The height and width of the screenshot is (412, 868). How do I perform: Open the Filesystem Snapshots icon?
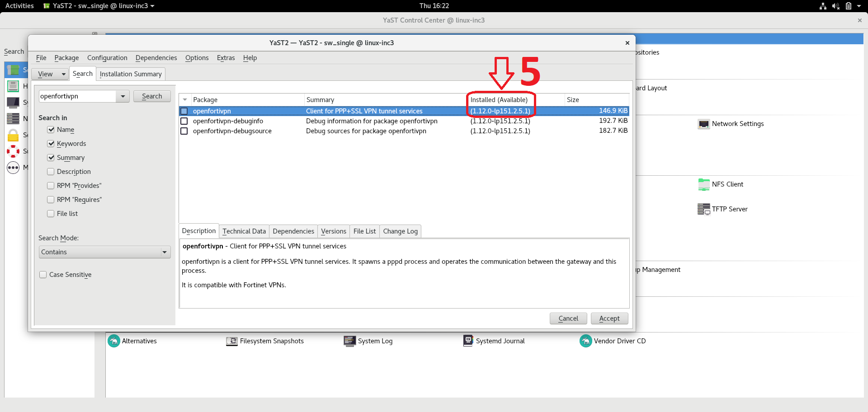232,341
